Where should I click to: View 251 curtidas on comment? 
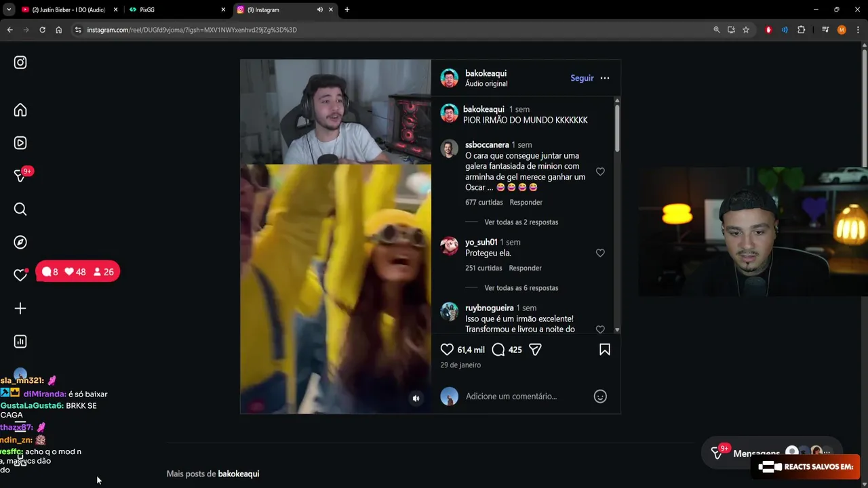pos(484,268)
